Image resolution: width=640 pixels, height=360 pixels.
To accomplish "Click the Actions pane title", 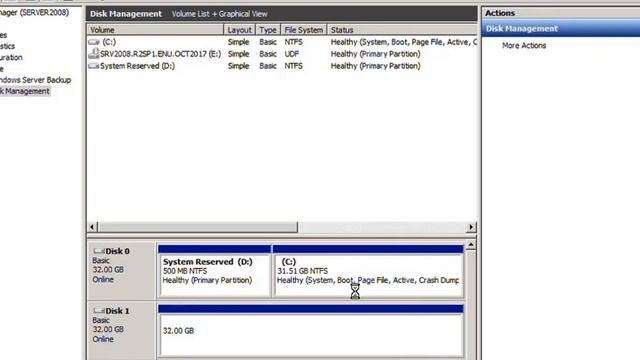I will (500, 13).
